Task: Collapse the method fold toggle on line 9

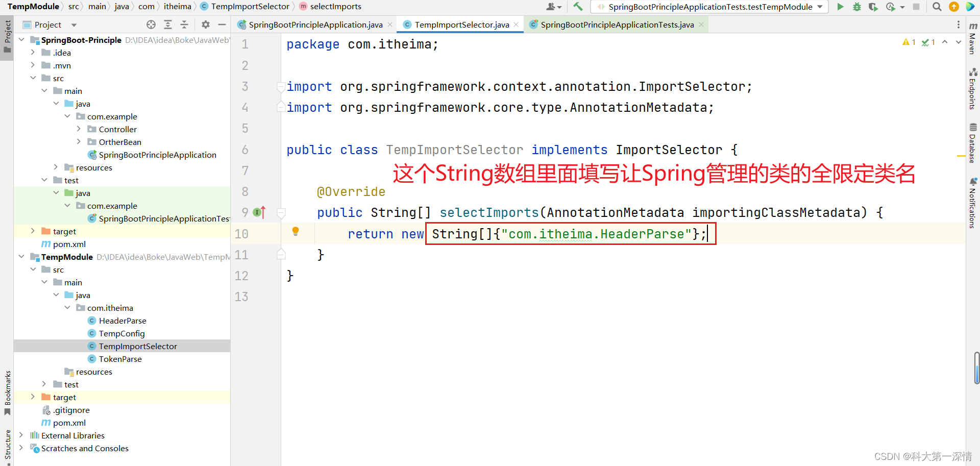Action: point(281,213)
